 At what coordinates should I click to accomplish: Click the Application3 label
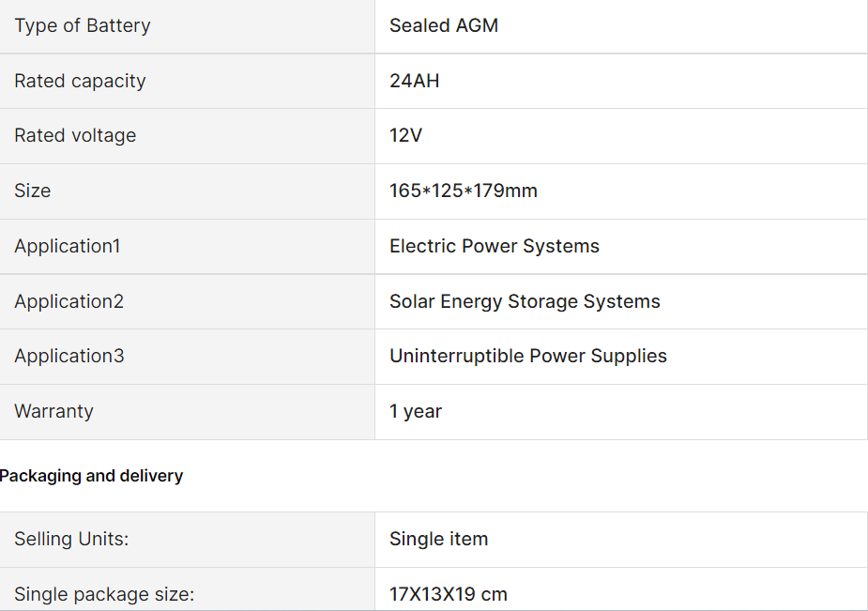69,356
